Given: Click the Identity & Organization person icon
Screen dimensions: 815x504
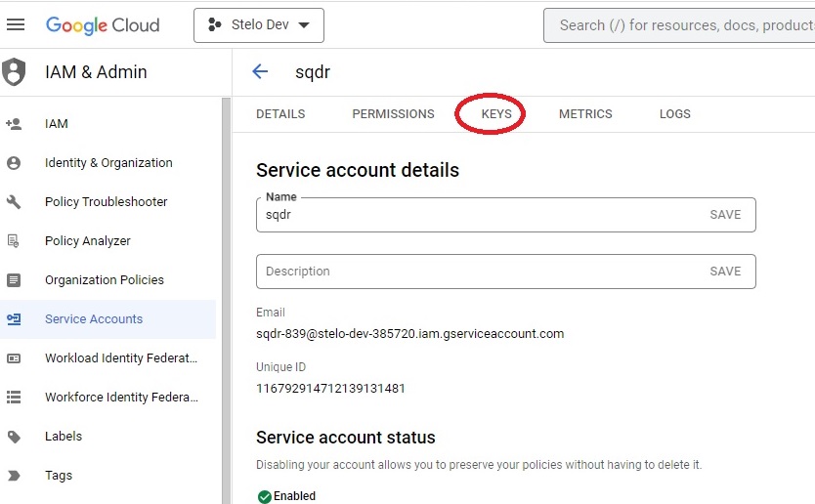Looking at the screenshot, I should 14,163.
